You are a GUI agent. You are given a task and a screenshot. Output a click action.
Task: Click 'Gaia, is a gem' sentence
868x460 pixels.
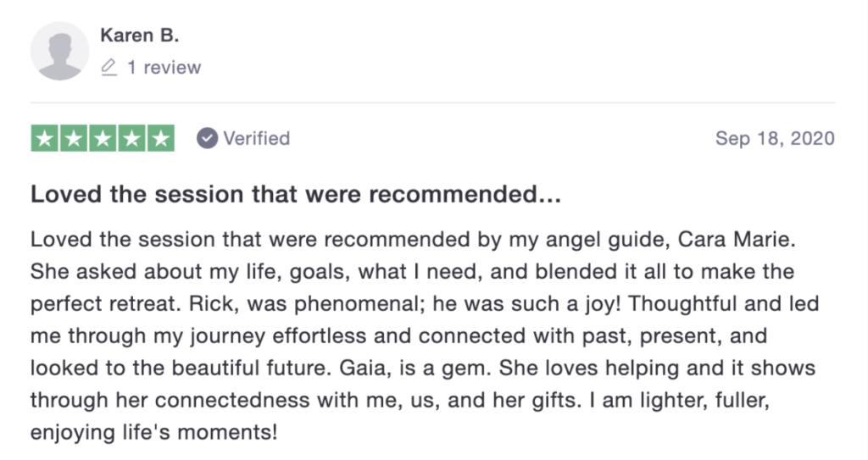453,368
